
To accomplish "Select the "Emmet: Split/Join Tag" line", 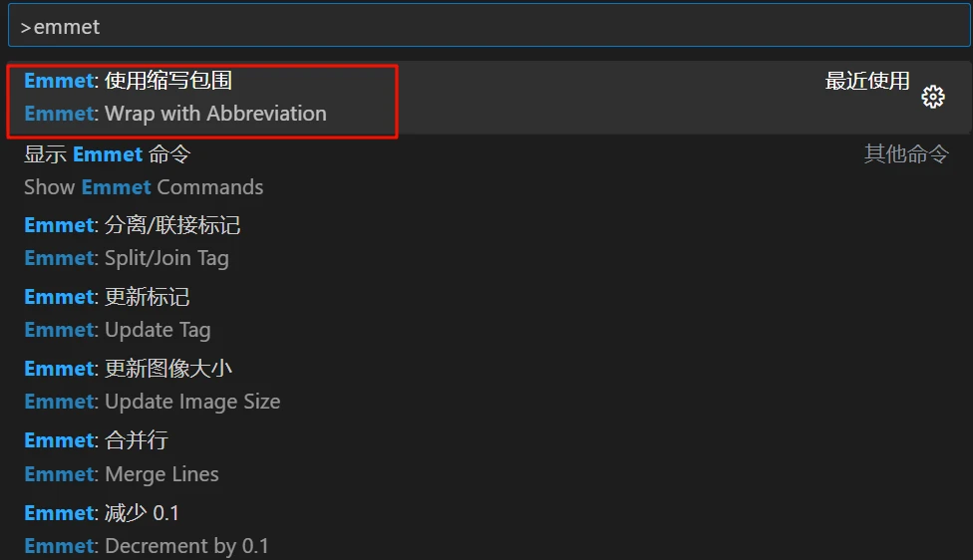I will click(x=127, y=258).
